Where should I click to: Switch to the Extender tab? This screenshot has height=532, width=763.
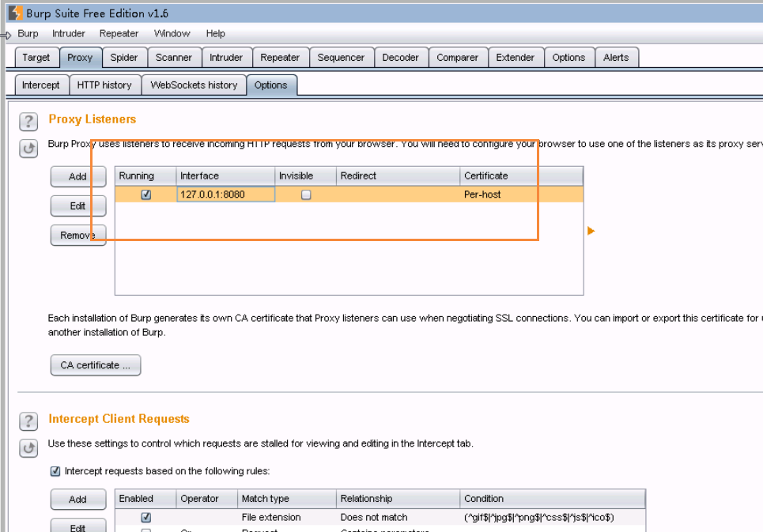[516, 58]
